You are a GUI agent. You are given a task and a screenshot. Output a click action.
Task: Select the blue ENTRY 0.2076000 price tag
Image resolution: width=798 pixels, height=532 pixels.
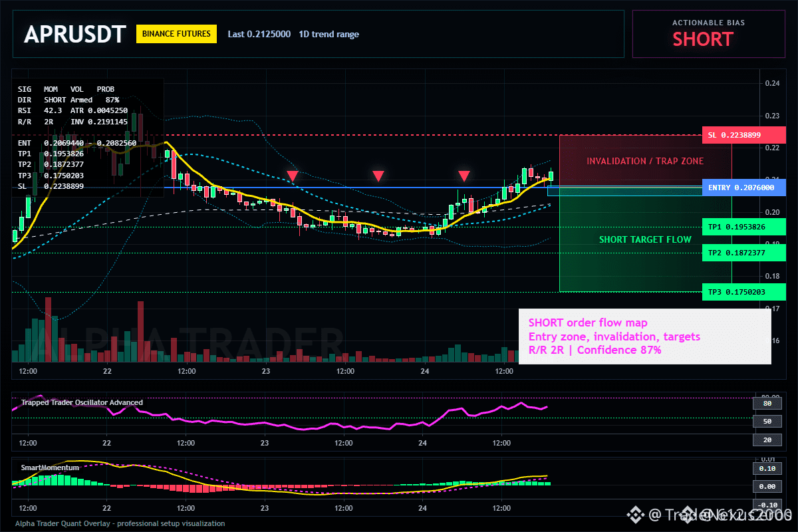(743, 188)
